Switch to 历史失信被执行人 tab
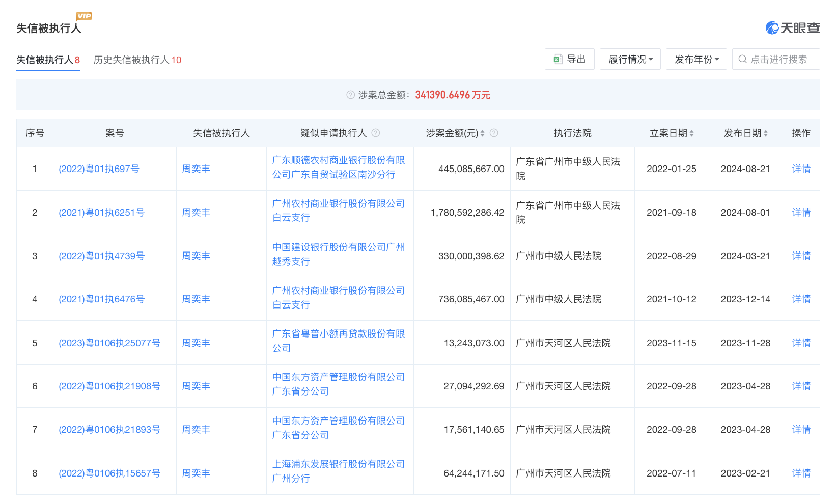 coord(137,60)
